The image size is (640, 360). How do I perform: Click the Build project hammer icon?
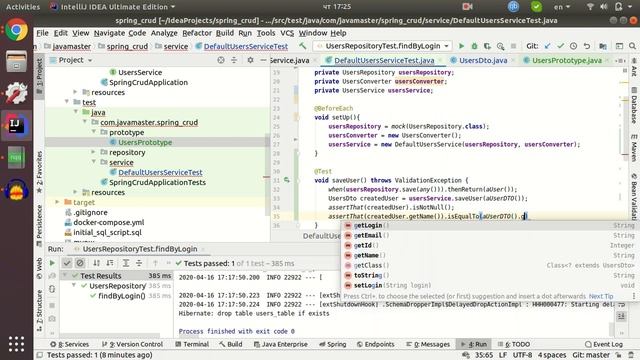302,46
